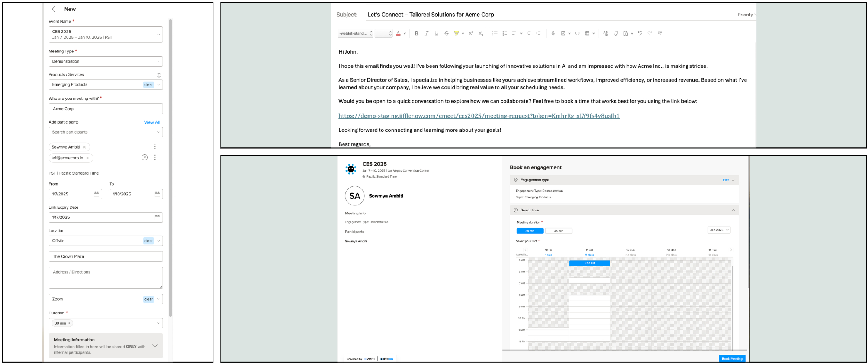Screen dimensions: 868x364
Task: Open options menu for jeff@acmecorp.in row
Action: click(155, 157)
